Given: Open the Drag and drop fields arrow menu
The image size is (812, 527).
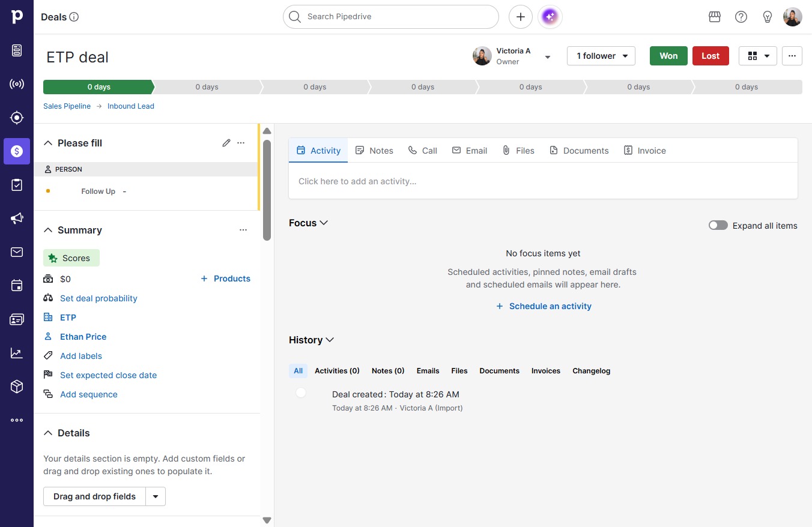Looking at the screenshot, I should pyautogui.click(x=156, y=496).
